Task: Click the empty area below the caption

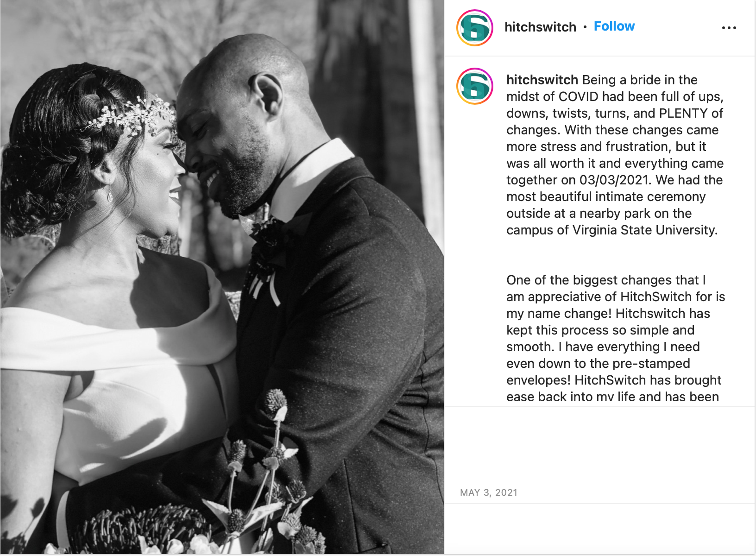Action: 600,445
